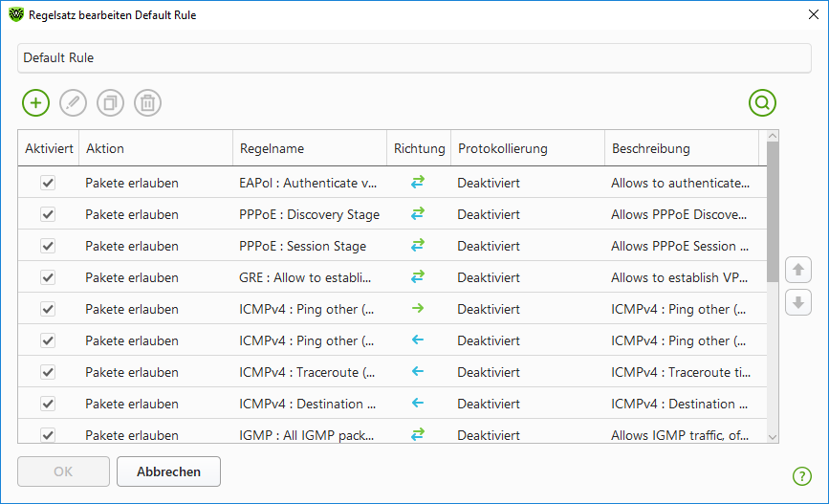Click the list scrollbar up arrow
The width and height of the screenshot is (829, 504).
[773, 138]
